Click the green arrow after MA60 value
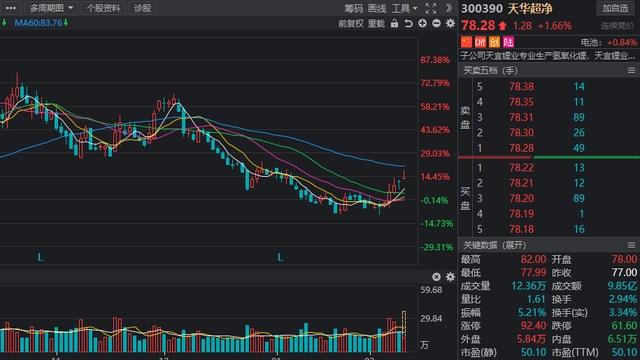The width and height of the screenshot is (640, 360). 66,23
